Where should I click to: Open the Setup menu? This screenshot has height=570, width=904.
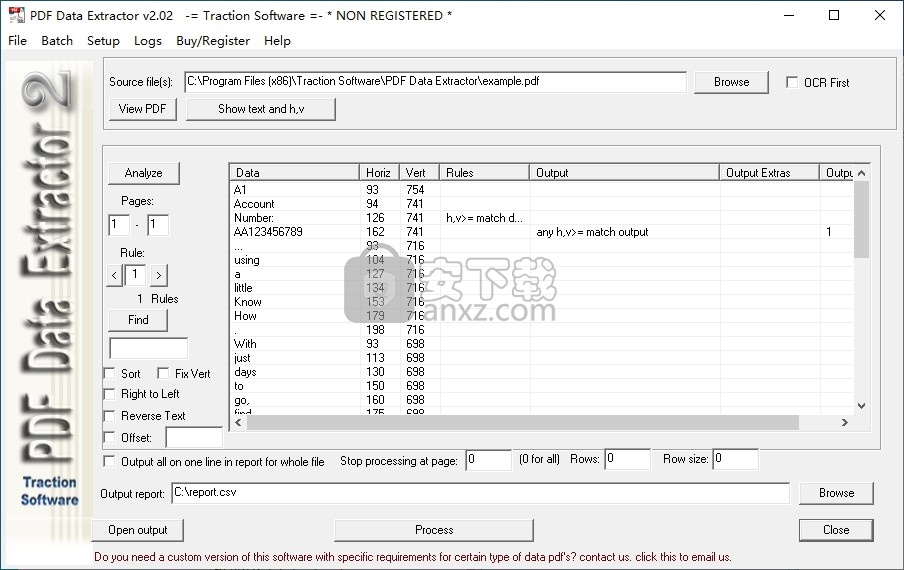pyautogui.click(x=103, y=41)
